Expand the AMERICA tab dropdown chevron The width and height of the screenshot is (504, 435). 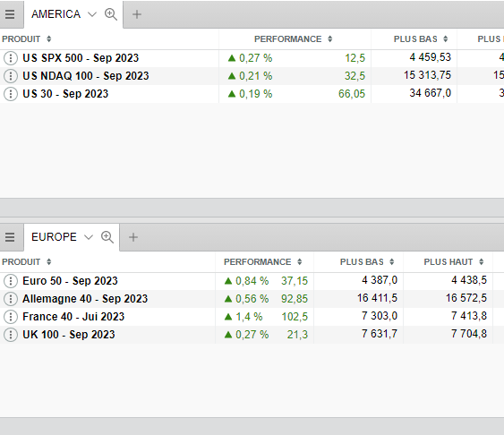[x=92, y=14]
